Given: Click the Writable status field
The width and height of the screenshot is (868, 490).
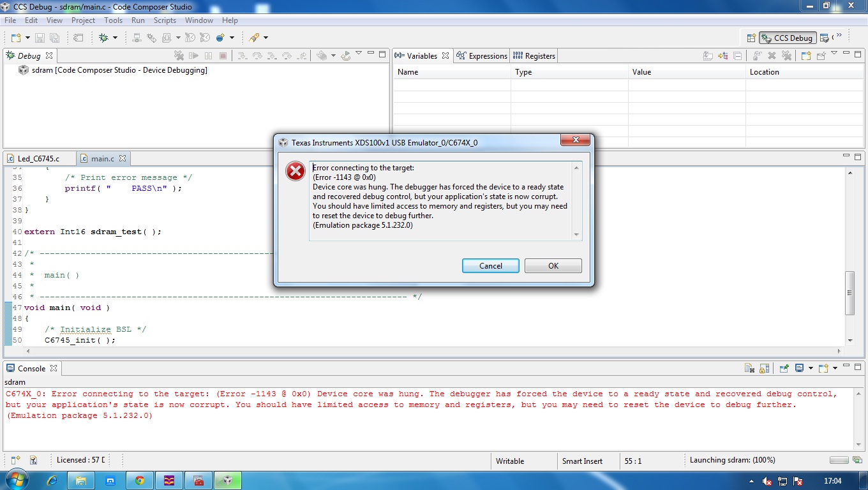Looking at the screenshot, I should pyautogui.click(x=510, y=461).
